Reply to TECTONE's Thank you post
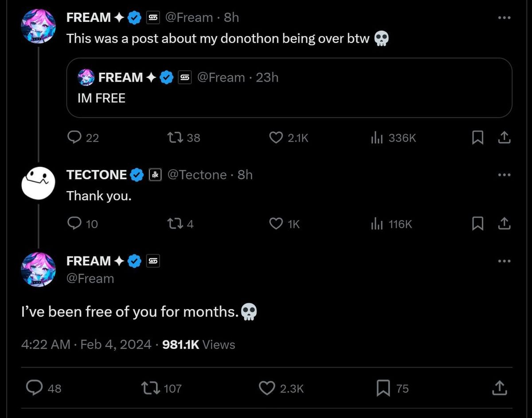Image resolution: width=532 pixels, height=418 pixels. click(x=73, y=224)
